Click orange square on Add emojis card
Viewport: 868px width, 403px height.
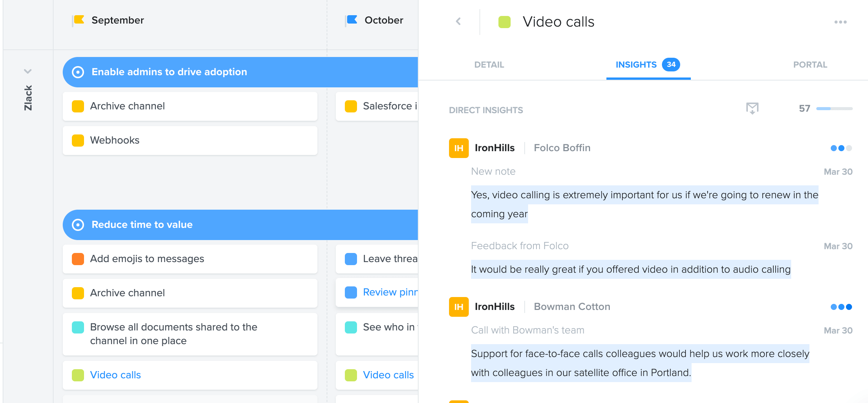pos(78,259)
